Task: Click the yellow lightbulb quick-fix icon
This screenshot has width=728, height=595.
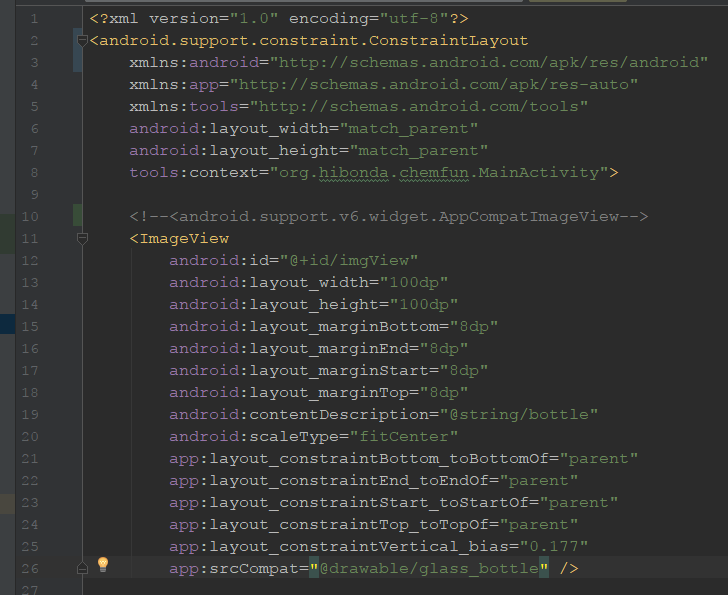Action: [x=103, y=564]
